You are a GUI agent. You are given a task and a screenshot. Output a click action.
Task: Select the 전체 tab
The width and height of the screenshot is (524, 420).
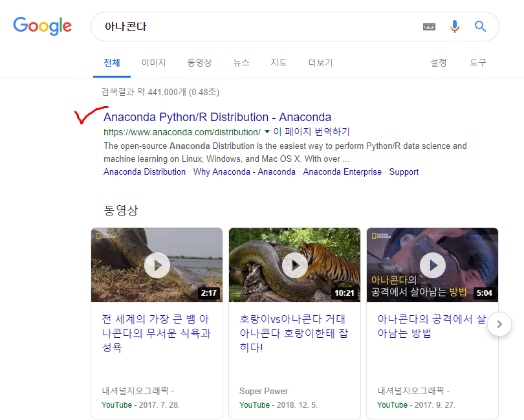pos(112,63)
